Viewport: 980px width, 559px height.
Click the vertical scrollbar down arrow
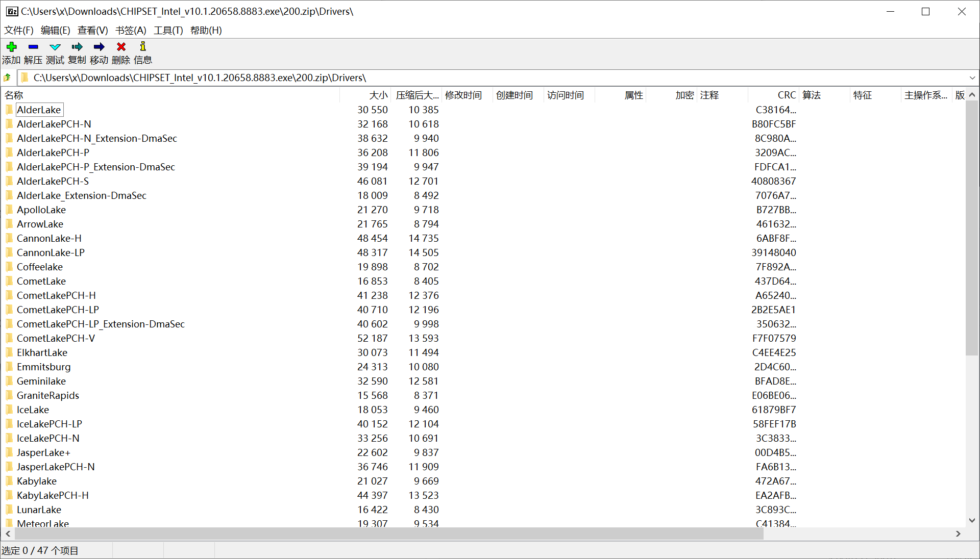(x=972, y=521)
